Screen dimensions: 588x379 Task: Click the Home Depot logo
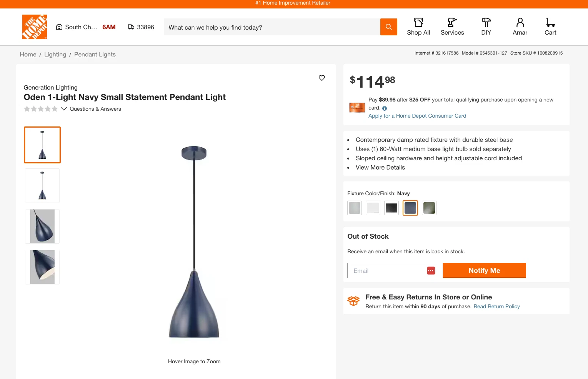click(x=35, y=27)
